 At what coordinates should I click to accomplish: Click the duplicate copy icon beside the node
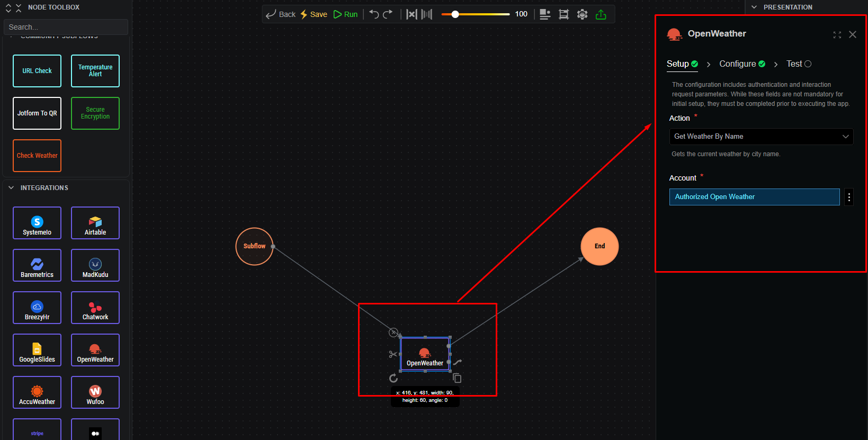pyautogui.click(x=457, y=378)
